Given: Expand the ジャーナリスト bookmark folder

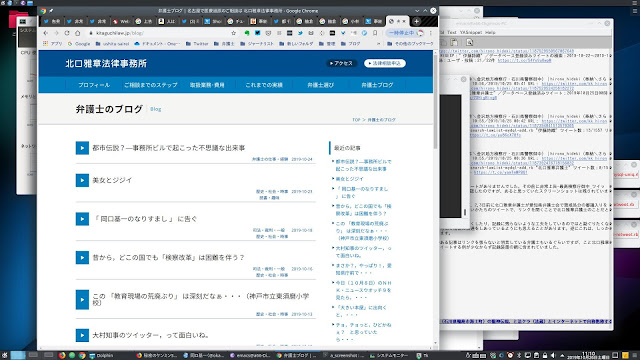Looking at the screenshot, I should coord(257,43).
